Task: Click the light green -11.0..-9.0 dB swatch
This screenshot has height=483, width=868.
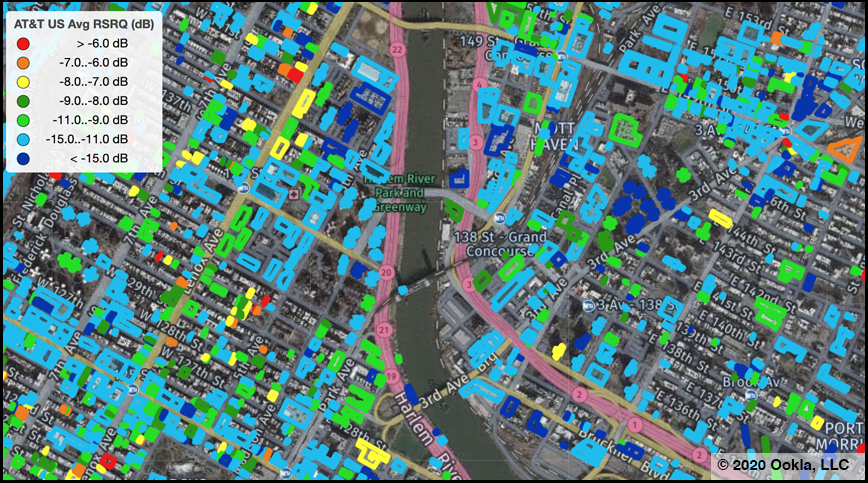Action: [x=23, y=120]
